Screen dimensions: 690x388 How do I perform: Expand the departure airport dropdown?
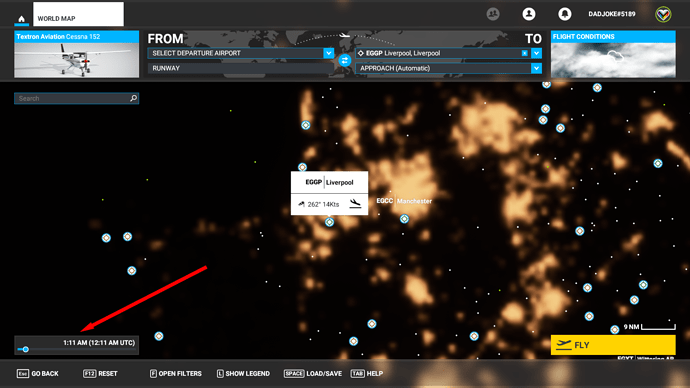329,53
